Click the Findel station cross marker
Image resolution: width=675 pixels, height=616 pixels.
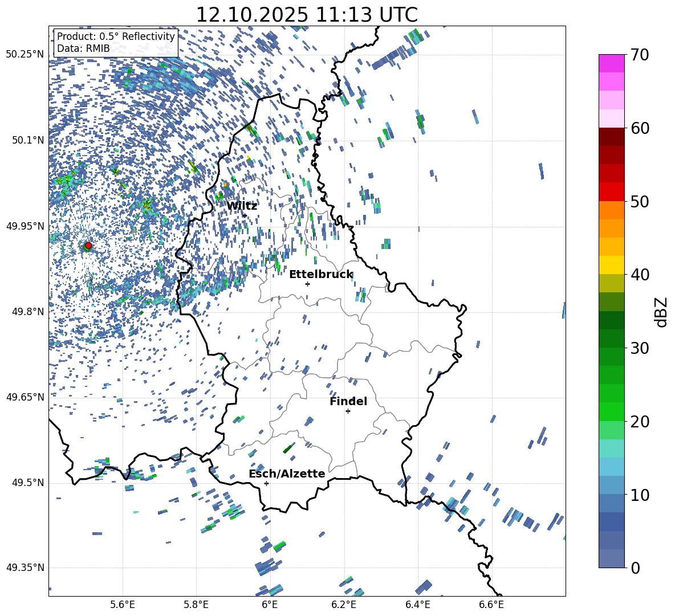pos(348,411)
